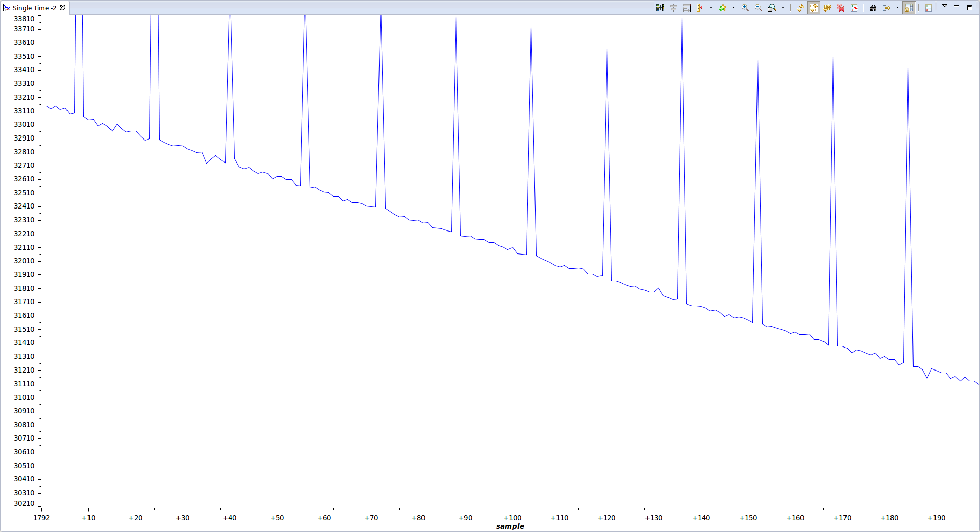Toggle the highlighted H refresh arrows button

[814, 8]
